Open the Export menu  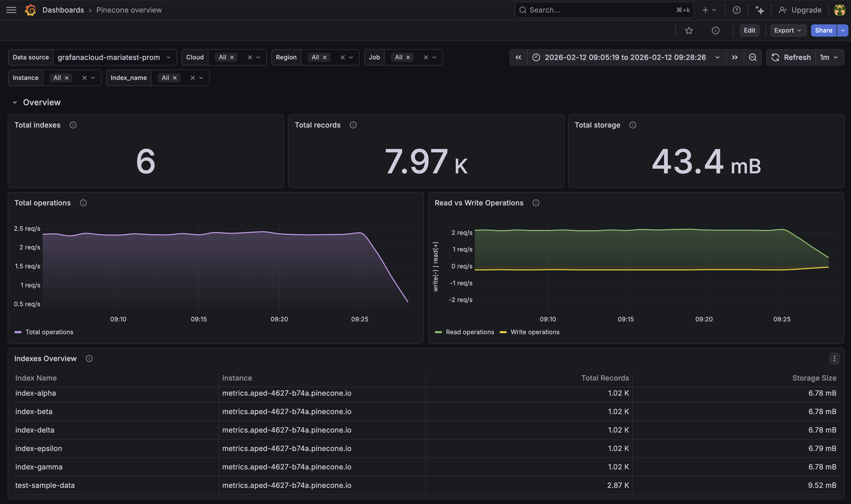(787, 30)
